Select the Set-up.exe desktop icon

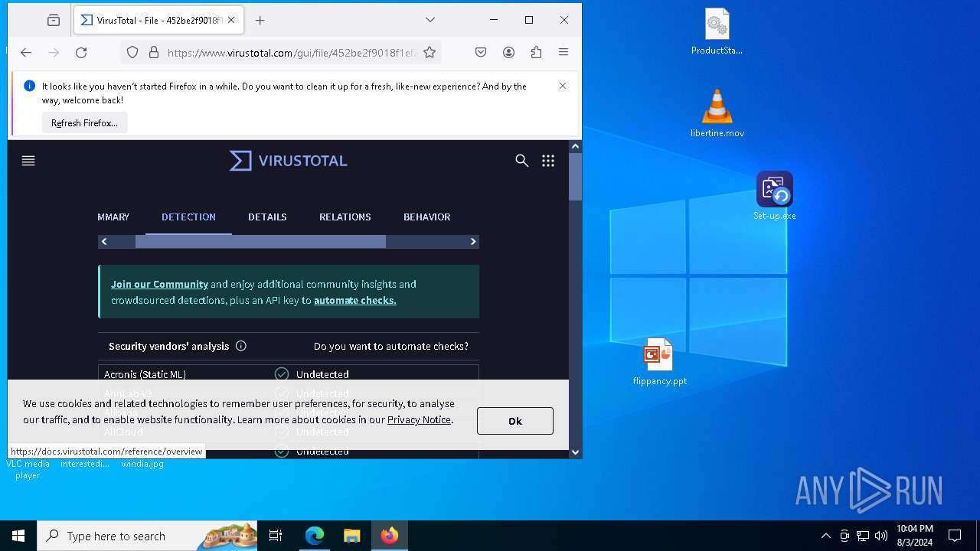point(775,196)
